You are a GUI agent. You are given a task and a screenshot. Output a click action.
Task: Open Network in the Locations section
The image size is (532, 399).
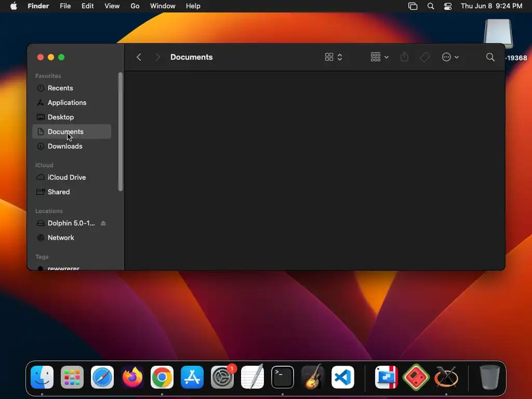pos(72,238)
